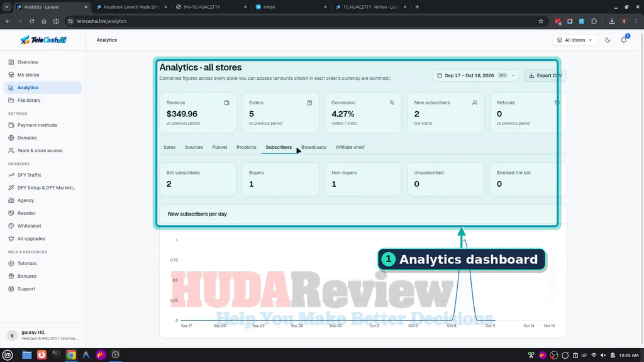Click the telecashai.live/analytics address bar
This screenshot has height=362, width=644.
(x=304, y=21)
